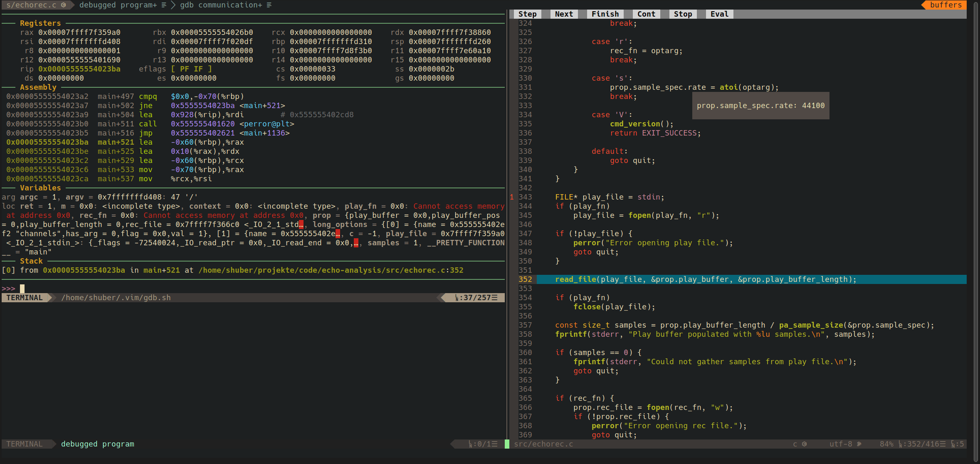Click the debugged program status line label
The width and height of the screenshot is (980, 464).
point(98,444)
